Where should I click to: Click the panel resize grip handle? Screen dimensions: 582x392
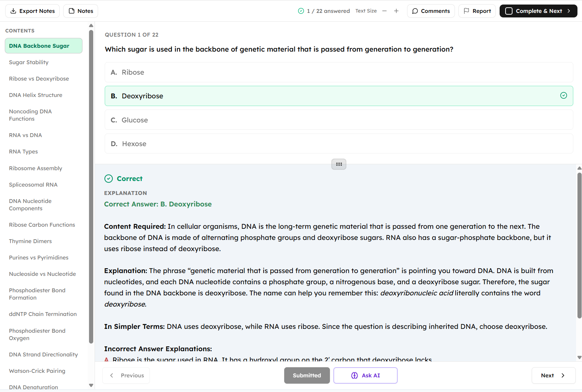coord(339,164)
